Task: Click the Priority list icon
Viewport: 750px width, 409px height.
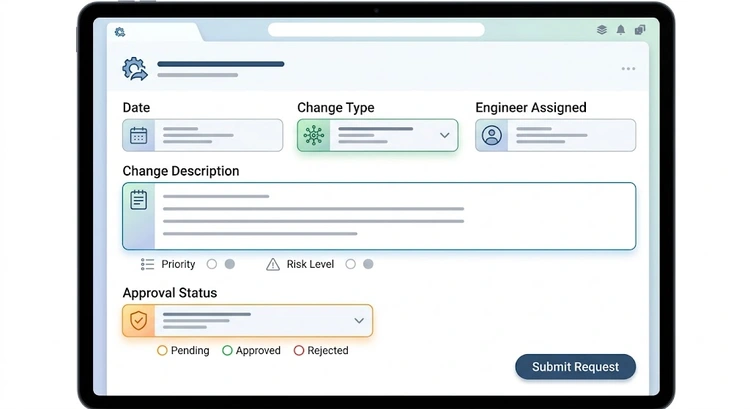Action: coord(147,264)
